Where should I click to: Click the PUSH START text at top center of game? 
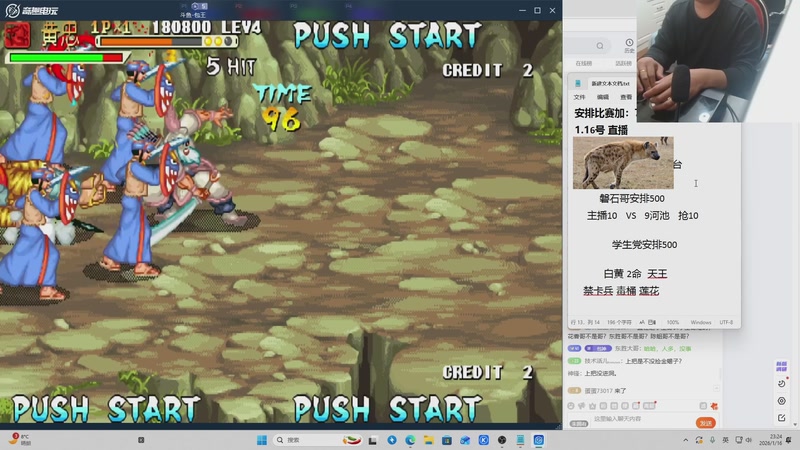(x=387, y=36)
